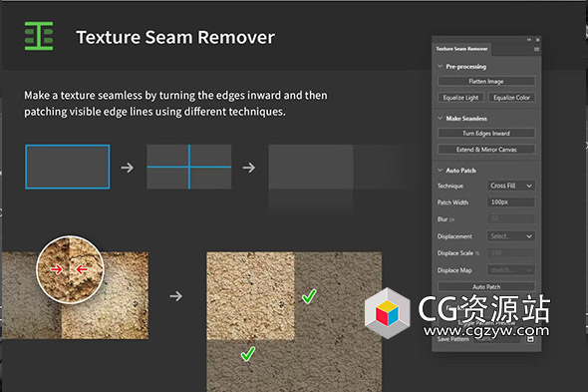Click the 'Displace Map' label text
Viewport: 588px width, 392px height.
point(454,270)
